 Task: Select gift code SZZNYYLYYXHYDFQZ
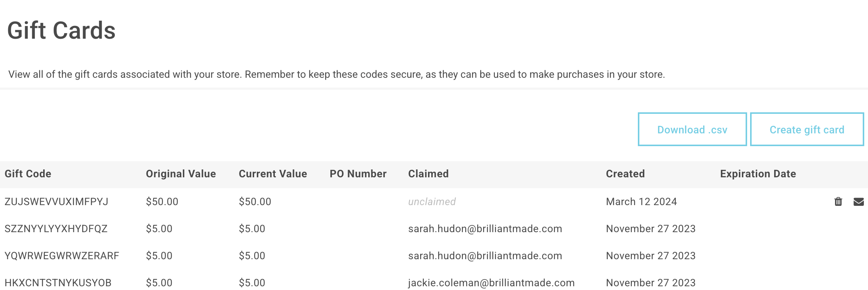tap(56, 229)
